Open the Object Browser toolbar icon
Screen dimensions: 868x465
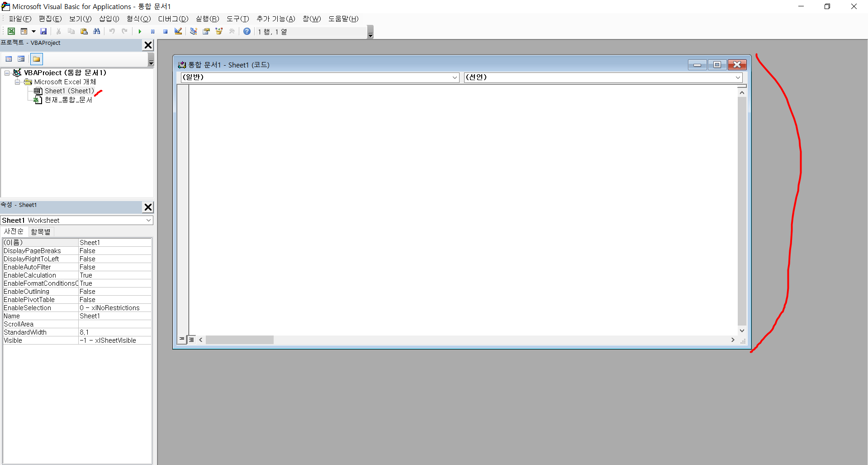(219, 31)
